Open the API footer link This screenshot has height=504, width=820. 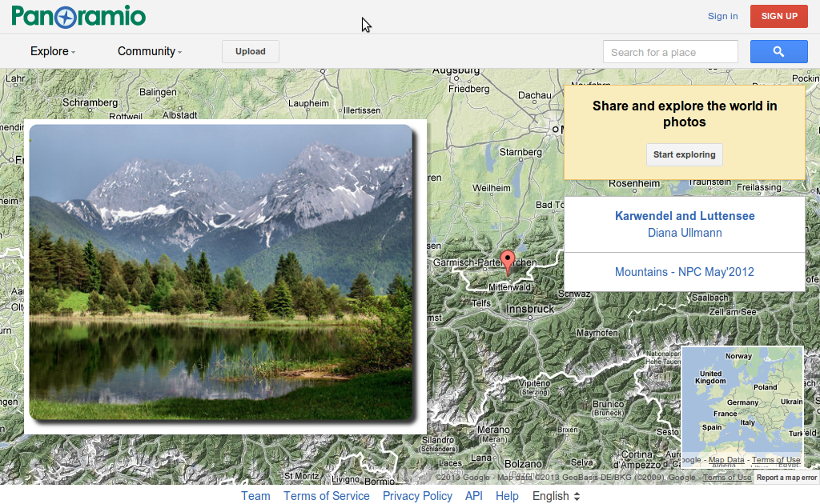474,496
